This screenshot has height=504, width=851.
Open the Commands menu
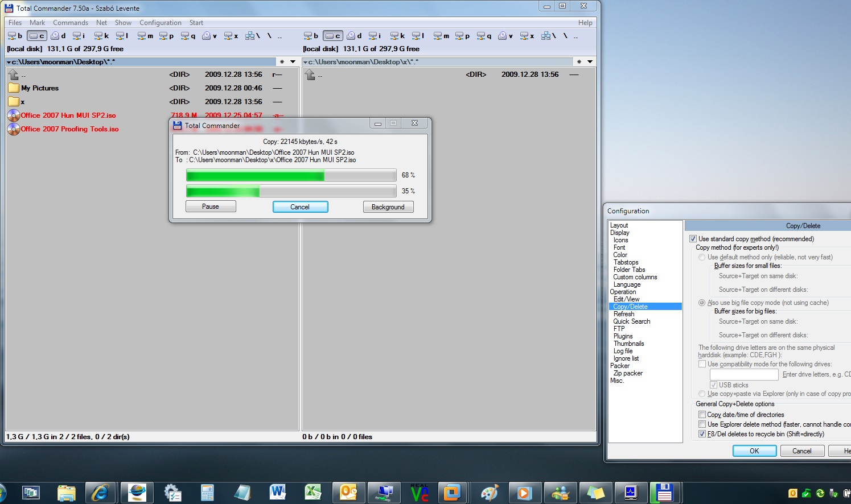coord(71,23)
